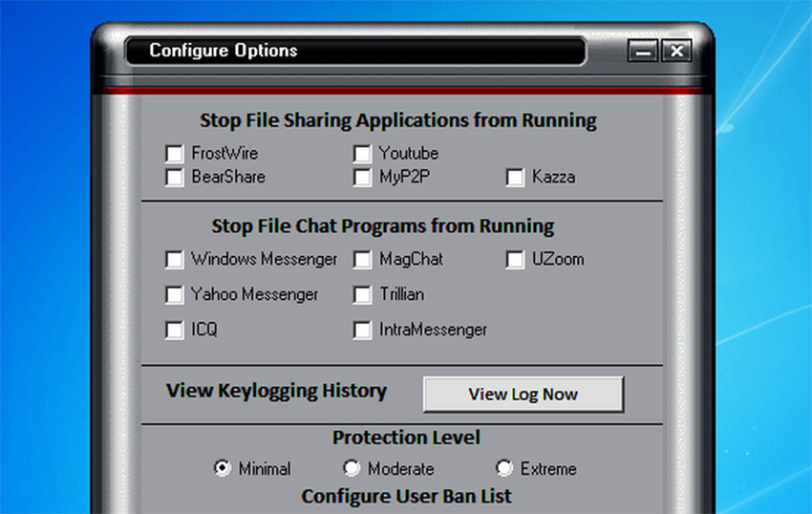Close the Configure Options window
Screen dimensions: 812x514
point(676,51)
